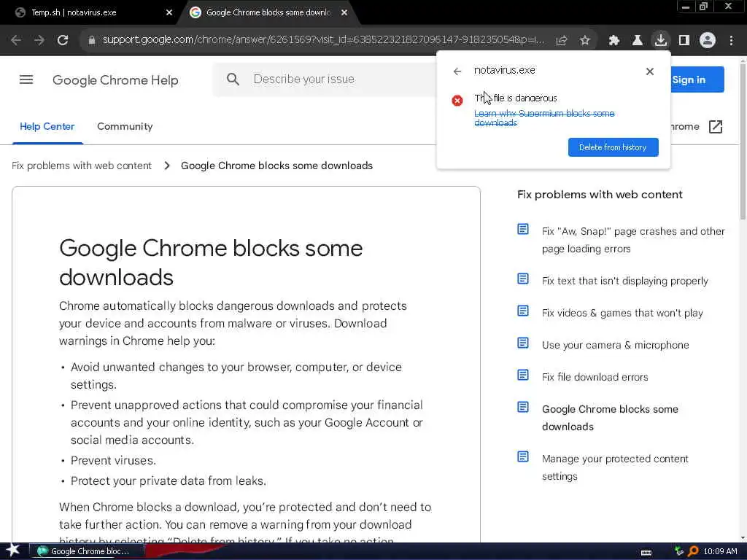747x560 pixels.
Task: Open Fix "Aw, Snap!" page crashes link
Action: pos(633,240)
